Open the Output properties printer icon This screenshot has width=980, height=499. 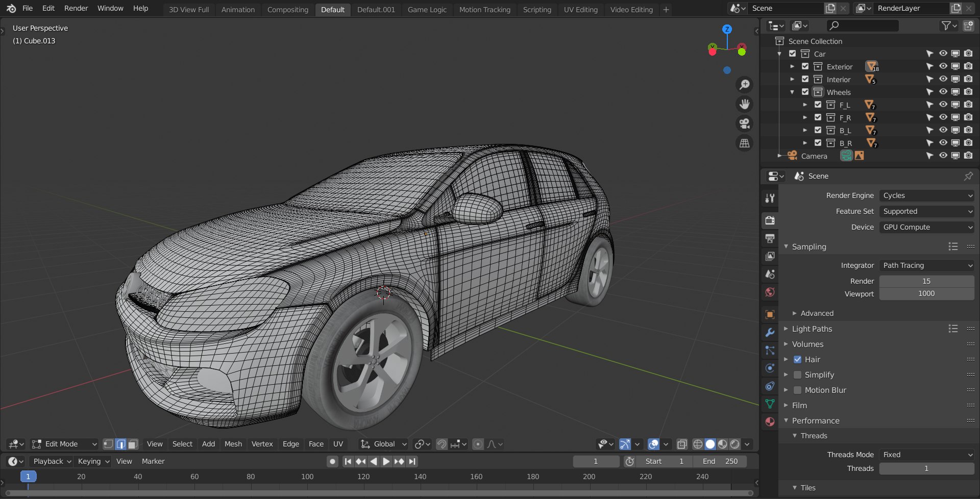point(770,238)
